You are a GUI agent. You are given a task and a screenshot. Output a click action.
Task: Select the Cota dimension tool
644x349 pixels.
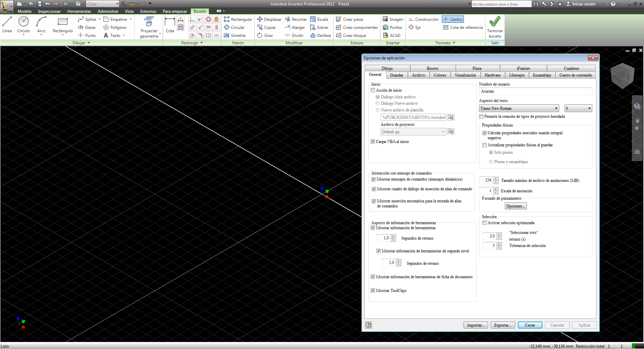pos(170,25)
